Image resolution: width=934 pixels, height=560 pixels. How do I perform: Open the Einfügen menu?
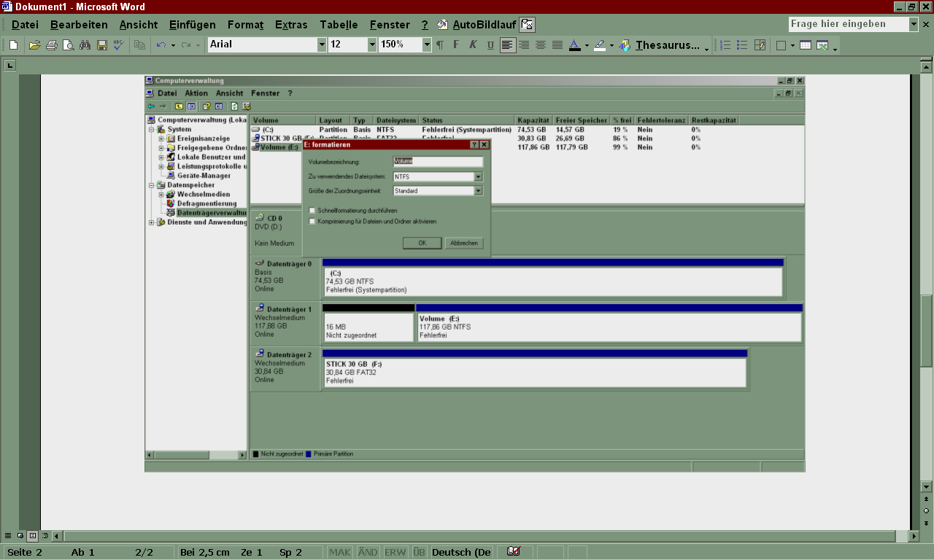tap(193, 24)
